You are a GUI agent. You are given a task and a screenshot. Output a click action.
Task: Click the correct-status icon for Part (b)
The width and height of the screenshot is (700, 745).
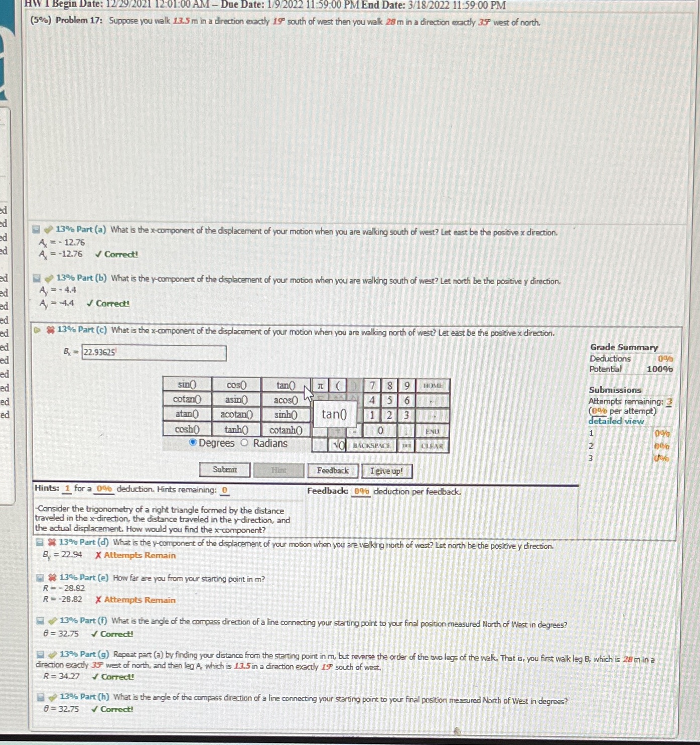(x=49, y=278)
